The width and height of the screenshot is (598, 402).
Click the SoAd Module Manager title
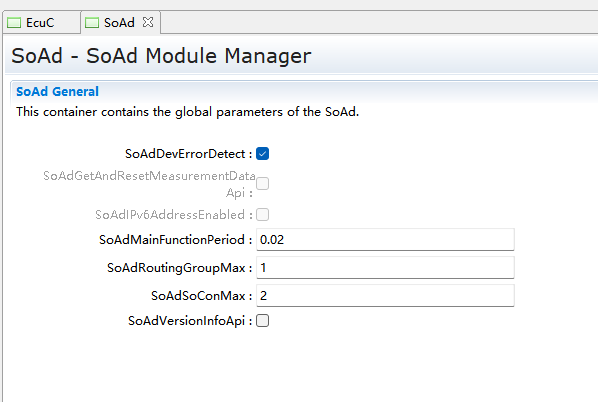click(x=161, y=56)
